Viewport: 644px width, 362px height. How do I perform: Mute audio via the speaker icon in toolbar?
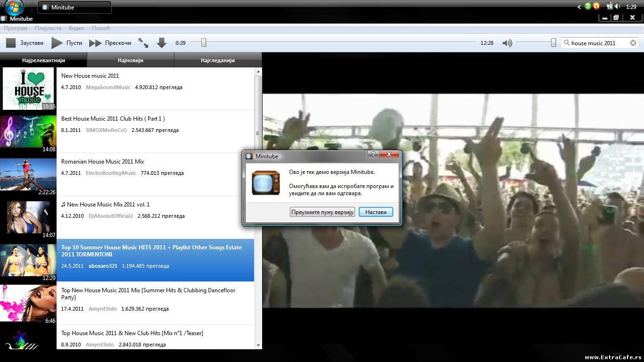coord(507,43)
